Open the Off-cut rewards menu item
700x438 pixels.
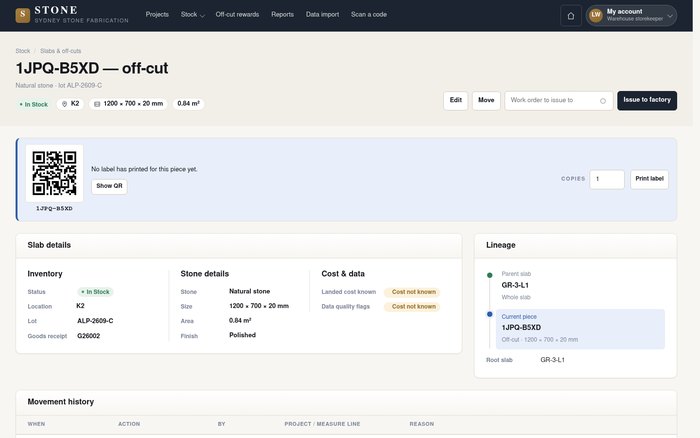coord(237,15)
